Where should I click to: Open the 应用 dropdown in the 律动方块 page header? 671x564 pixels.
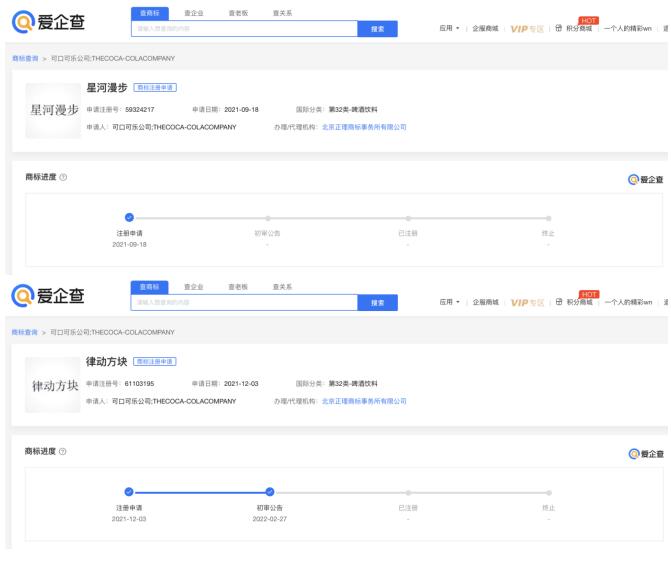tap(449, 302)
